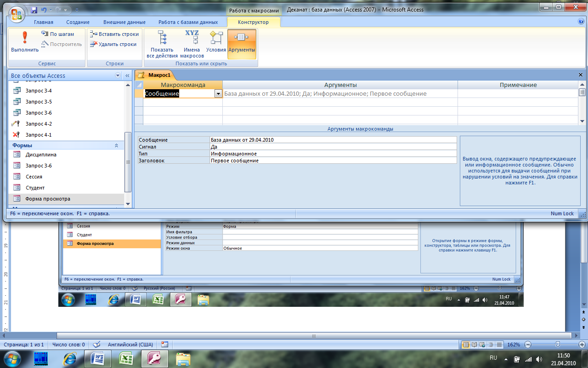This screenshot has height=368, width=588.
Task: Select query Запрос 3-5 in navigation pane
Action: click(x=67, y=102)
